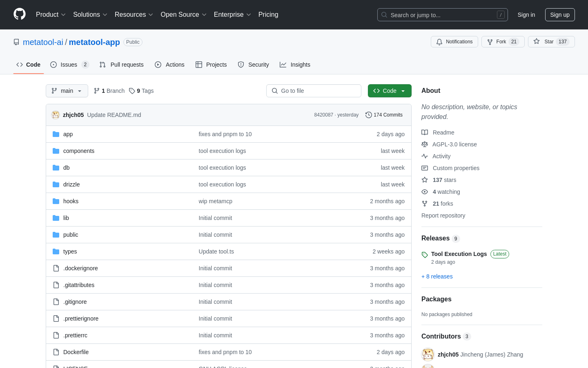Open the green Code dropdown button

pos(390,91)
